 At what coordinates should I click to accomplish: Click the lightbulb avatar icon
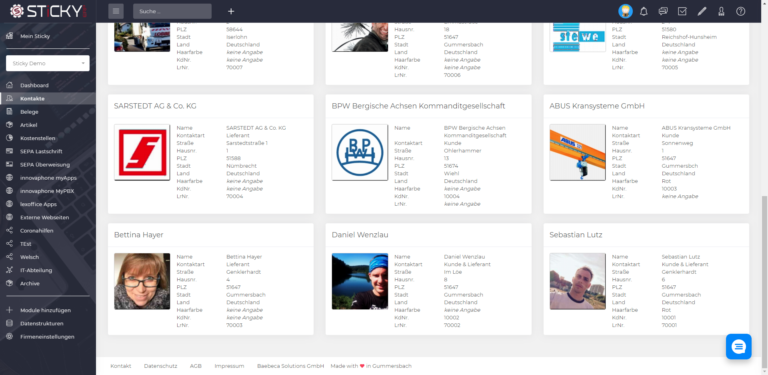(x=625, y=11)
